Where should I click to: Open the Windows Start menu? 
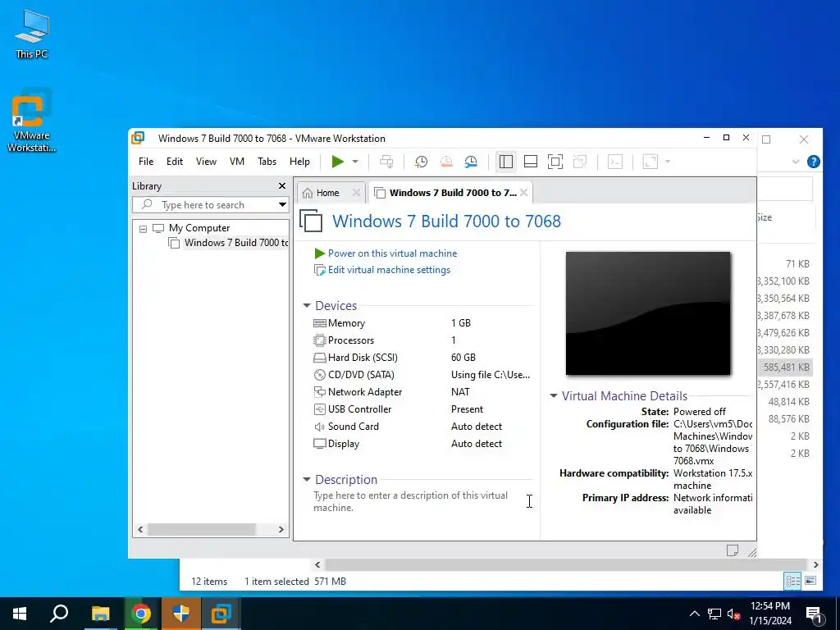pos(20,614)
